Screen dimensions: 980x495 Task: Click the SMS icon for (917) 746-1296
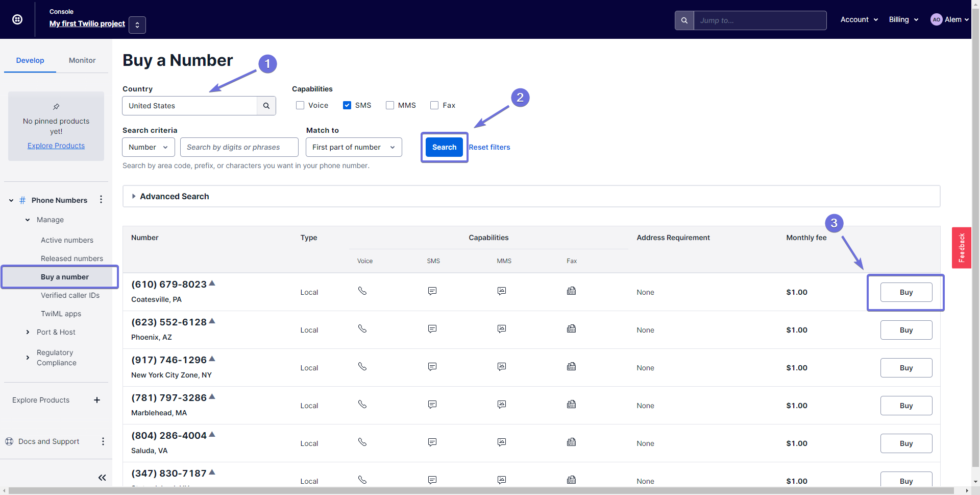pyautogui.click(x=432, y=367)
